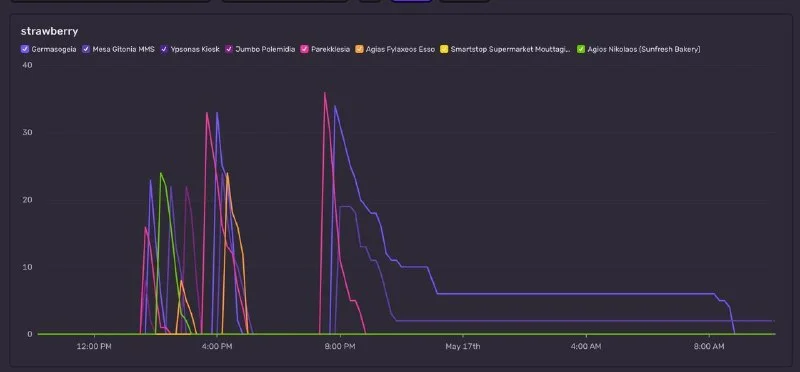Uncheck the pink Parekklesia checkbox
This screenshot has width=800, height=372.
click(305, 49)
